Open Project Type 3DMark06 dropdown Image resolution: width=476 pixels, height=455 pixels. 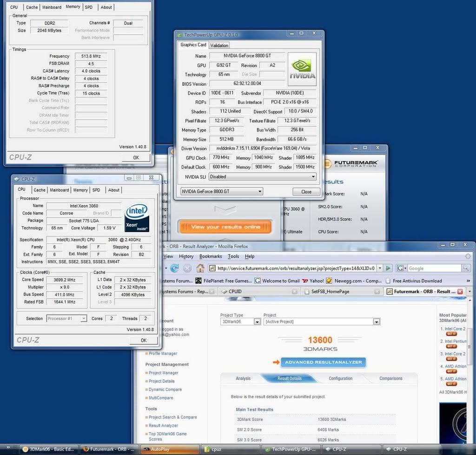[240, 321]
